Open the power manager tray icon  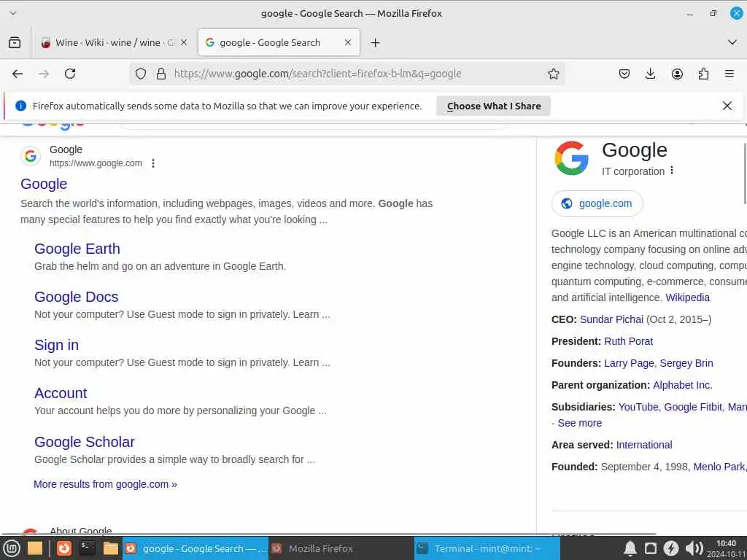click(671, 548)
